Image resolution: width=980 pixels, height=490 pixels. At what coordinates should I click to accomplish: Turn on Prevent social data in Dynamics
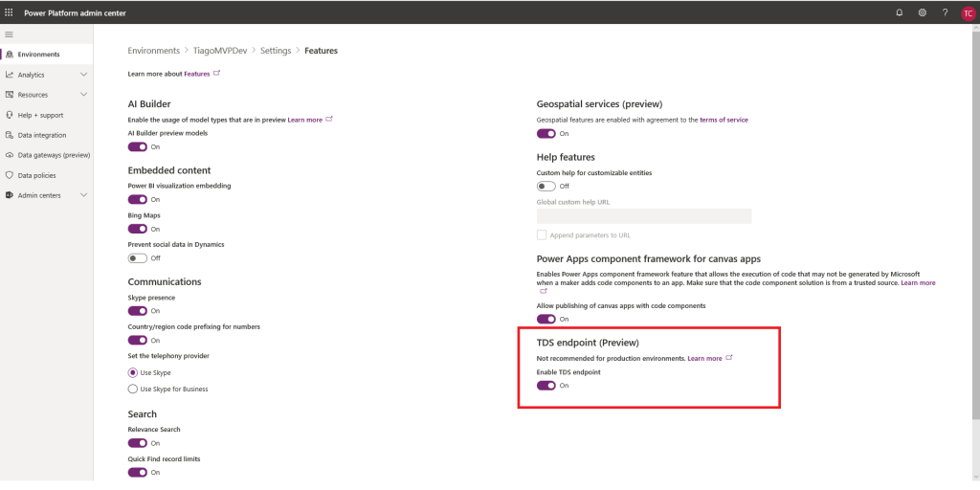138,258
